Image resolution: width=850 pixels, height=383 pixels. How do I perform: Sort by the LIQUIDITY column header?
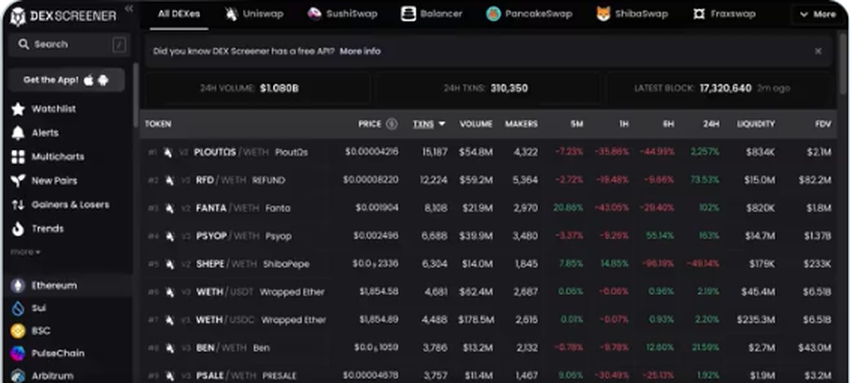click(756, 124)
